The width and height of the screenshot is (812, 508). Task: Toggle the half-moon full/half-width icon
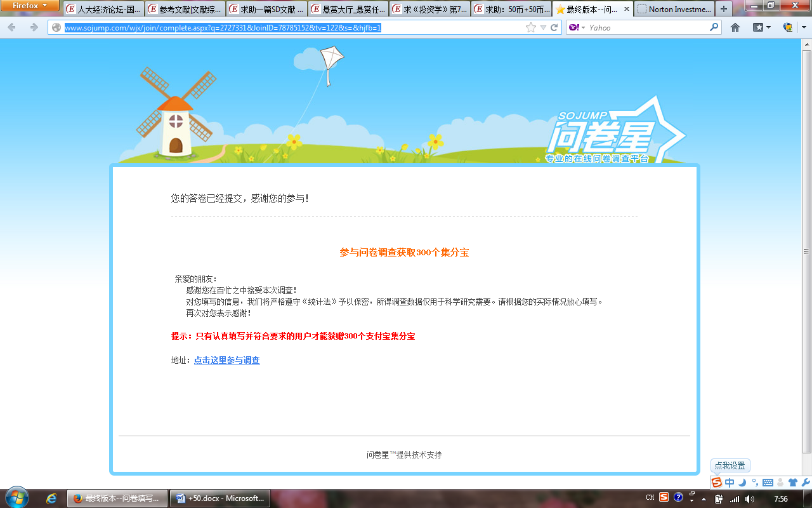(x=742, y=483)
